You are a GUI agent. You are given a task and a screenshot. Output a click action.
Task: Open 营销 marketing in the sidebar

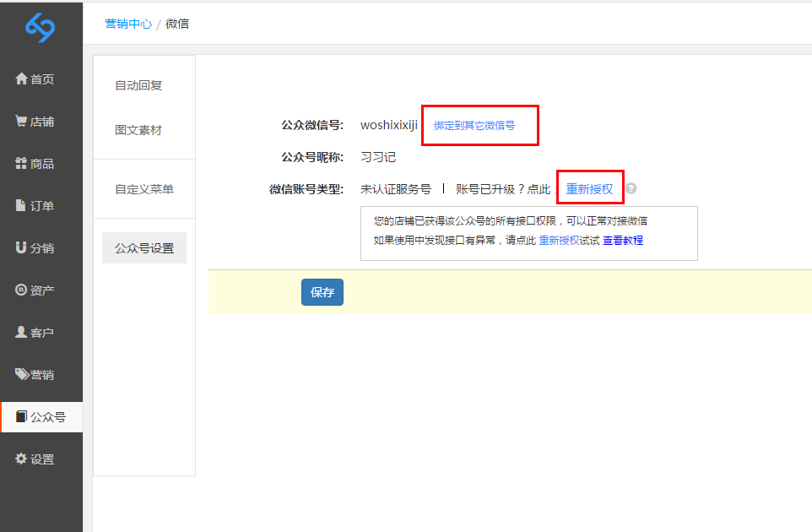pyautogui.click(x=35, y=375)
